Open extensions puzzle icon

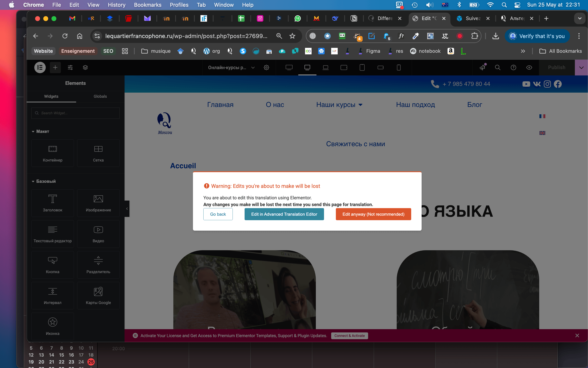pos(474,36)
